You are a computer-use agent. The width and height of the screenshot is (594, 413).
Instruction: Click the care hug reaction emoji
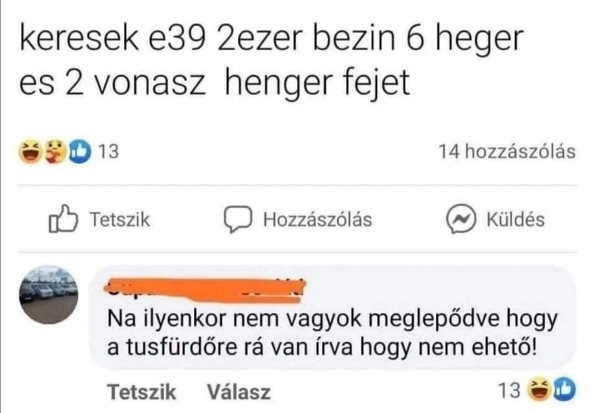tap(55, 152)
